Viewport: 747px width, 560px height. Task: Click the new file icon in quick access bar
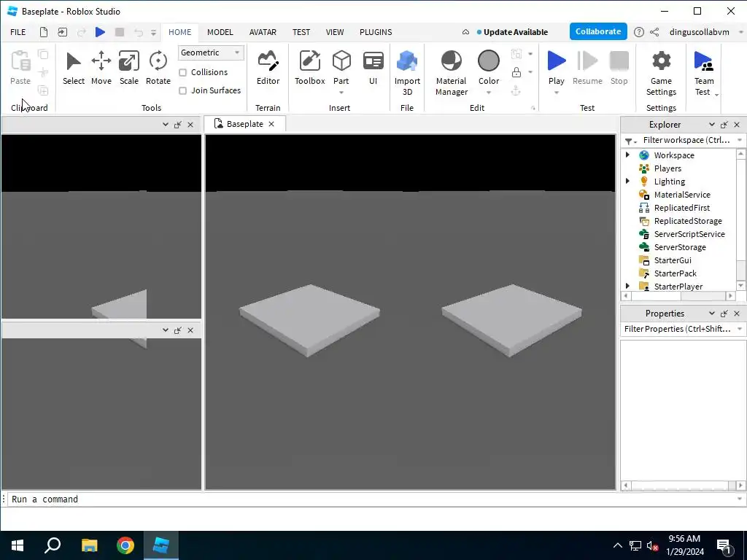[43, 32]
